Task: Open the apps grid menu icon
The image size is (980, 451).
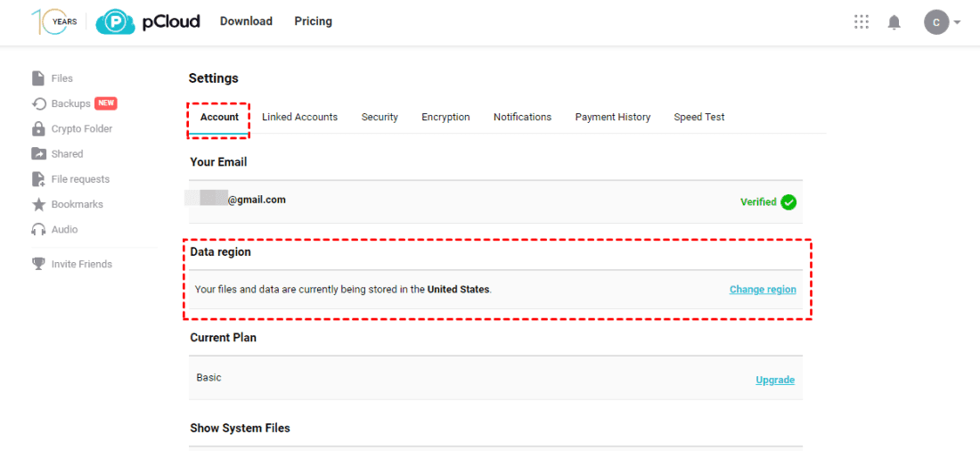Action: point(862,22)
